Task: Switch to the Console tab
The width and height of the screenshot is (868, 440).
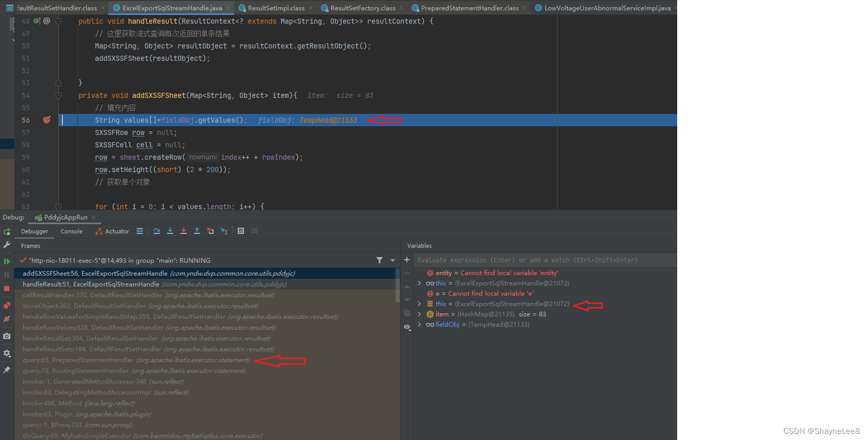Action: pyautogui.click(x=72, y=231)
